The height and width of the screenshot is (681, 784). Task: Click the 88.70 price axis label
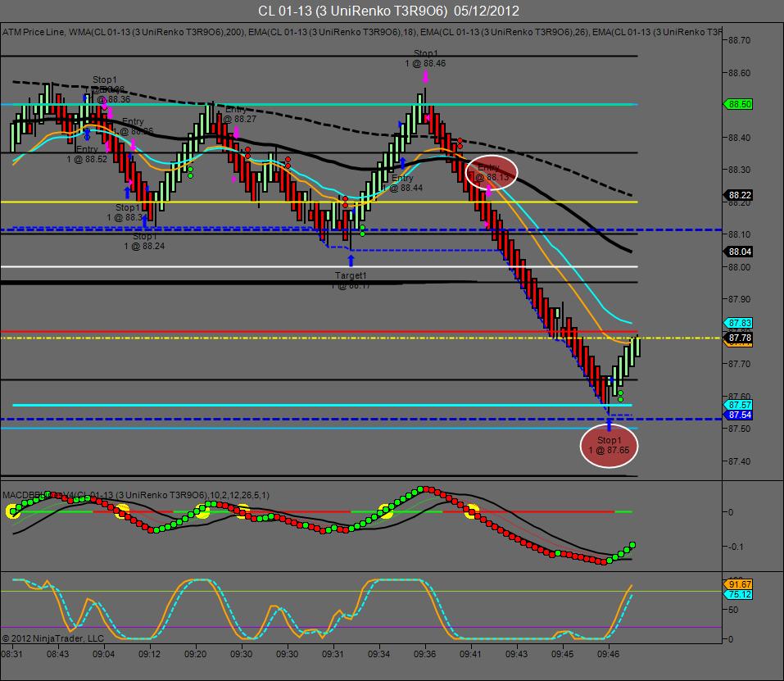(x=739, y=40)
